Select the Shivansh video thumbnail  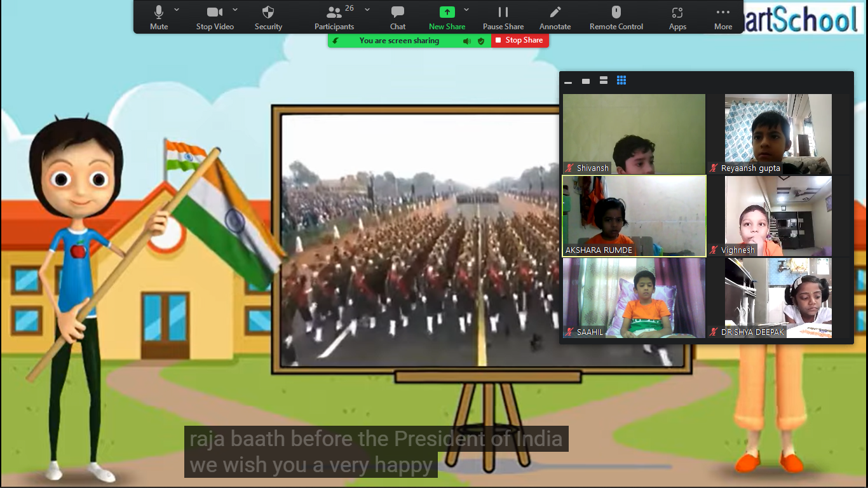click(x=634, y=134)
